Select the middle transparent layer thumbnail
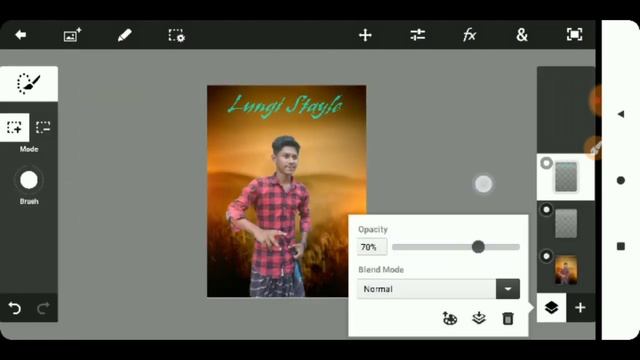 click(566, 223)
